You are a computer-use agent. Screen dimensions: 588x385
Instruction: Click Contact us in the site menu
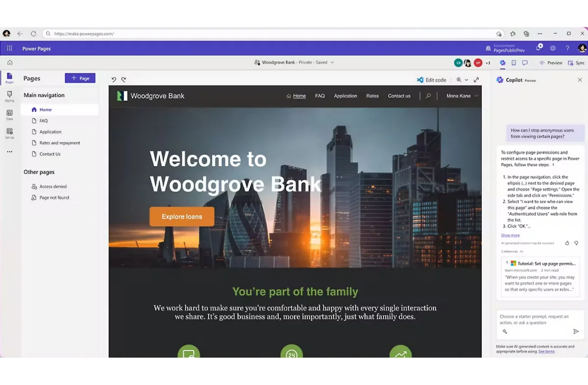tap(399, 96)
